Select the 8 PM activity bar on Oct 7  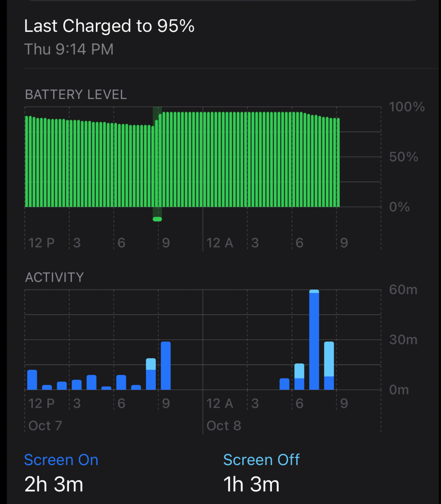coord(151,374)
